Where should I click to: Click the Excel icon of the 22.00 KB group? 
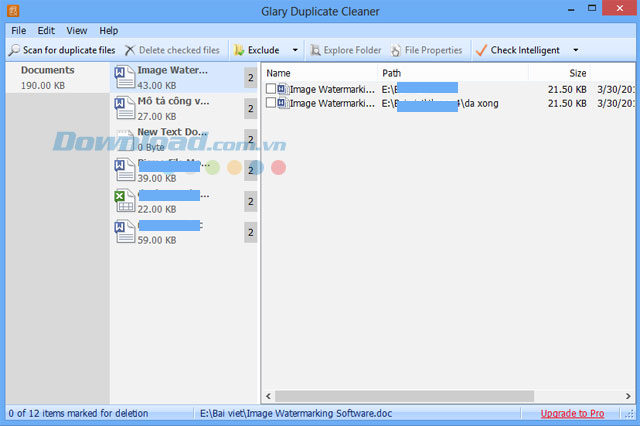click(124, 200)
